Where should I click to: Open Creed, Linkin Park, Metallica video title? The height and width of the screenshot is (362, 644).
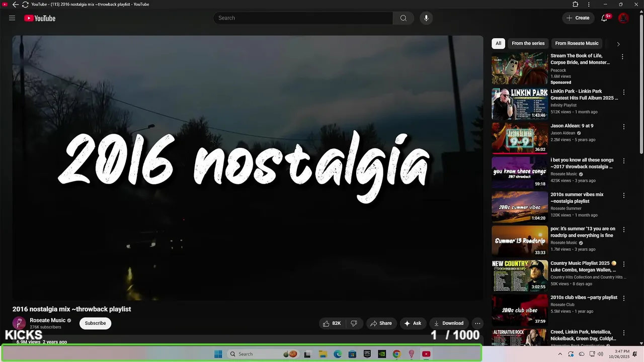point(584,335)
